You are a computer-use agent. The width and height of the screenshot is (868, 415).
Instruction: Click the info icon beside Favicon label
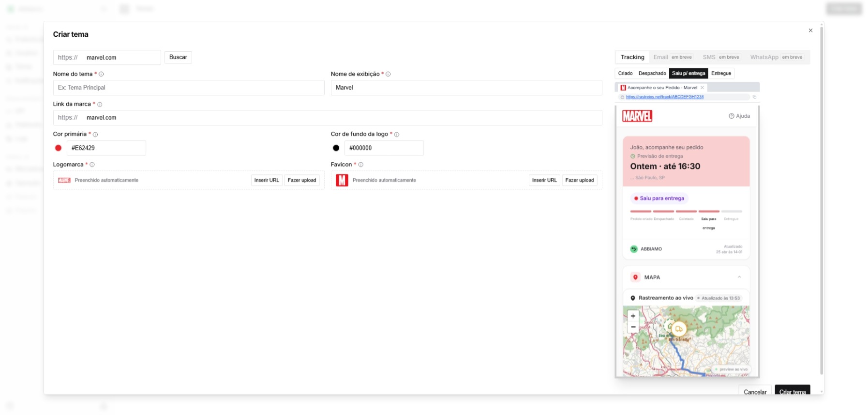tap(361, 165)
